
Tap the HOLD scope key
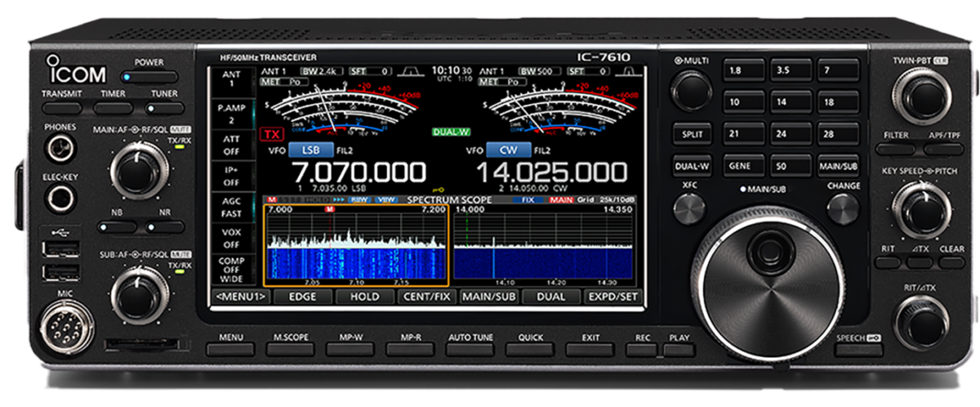pos(365,297)
